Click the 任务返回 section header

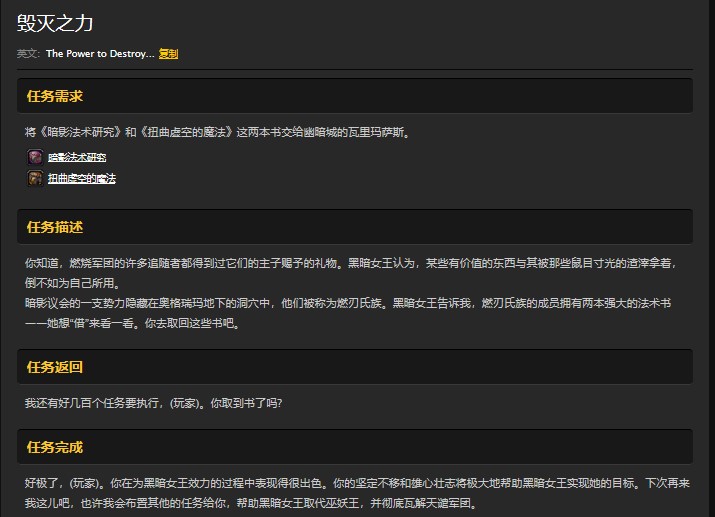pos(55,367)
